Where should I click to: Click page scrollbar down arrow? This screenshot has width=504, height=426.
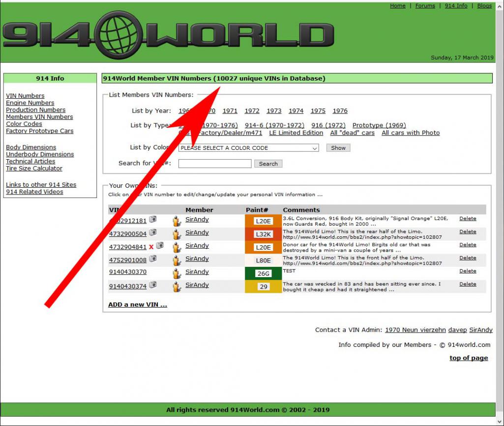tap(500, 422)
